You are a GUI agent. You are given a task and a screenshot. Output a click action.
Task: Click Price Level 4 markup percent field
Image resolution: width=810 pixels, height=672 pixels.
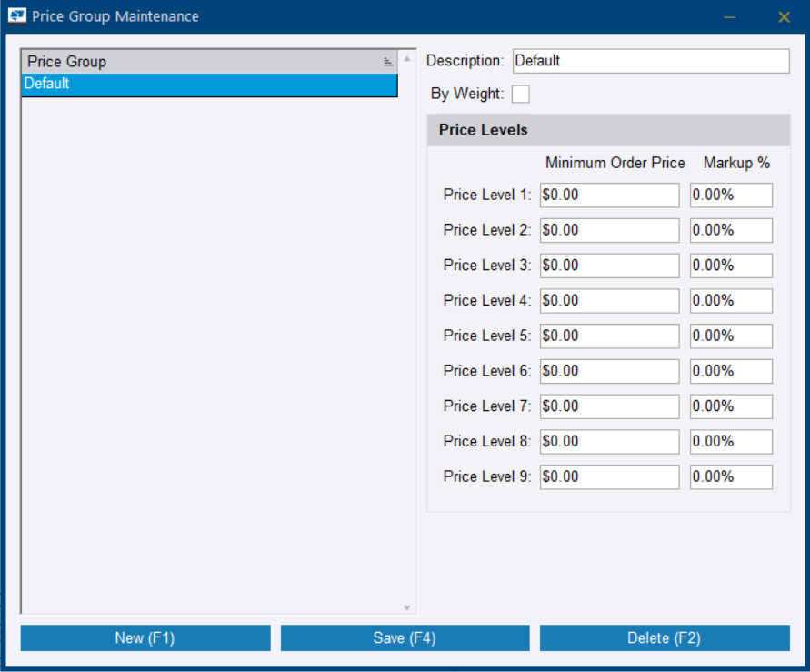click(731, 301)
